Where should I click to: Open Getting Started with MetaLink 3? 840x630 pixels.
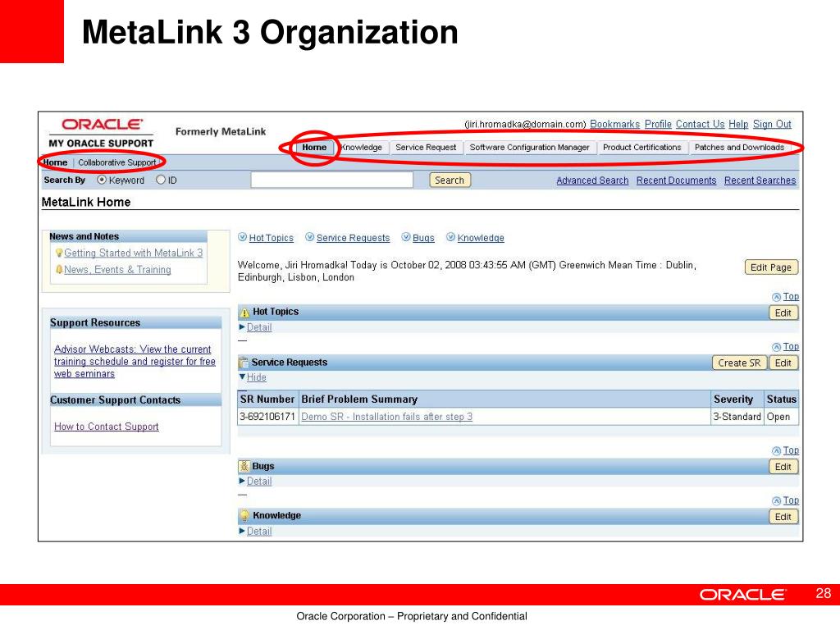click(x=134, y=253)
